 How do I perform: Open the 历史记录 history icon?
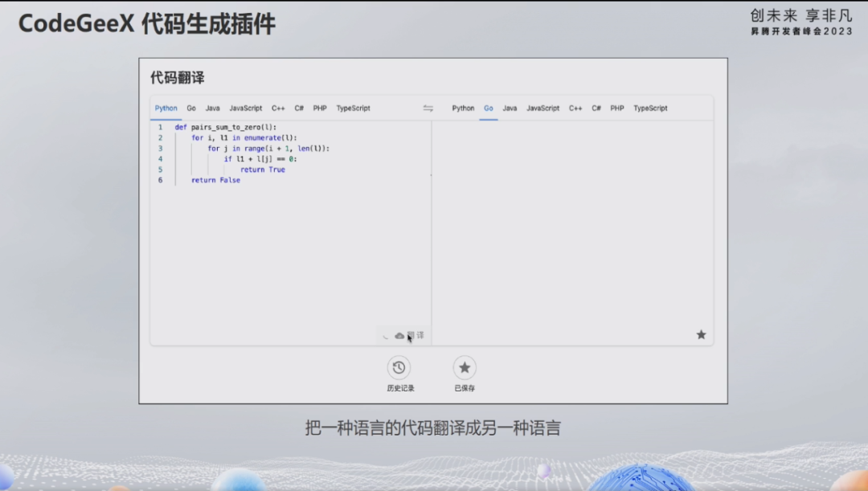(x=399, y=367)
